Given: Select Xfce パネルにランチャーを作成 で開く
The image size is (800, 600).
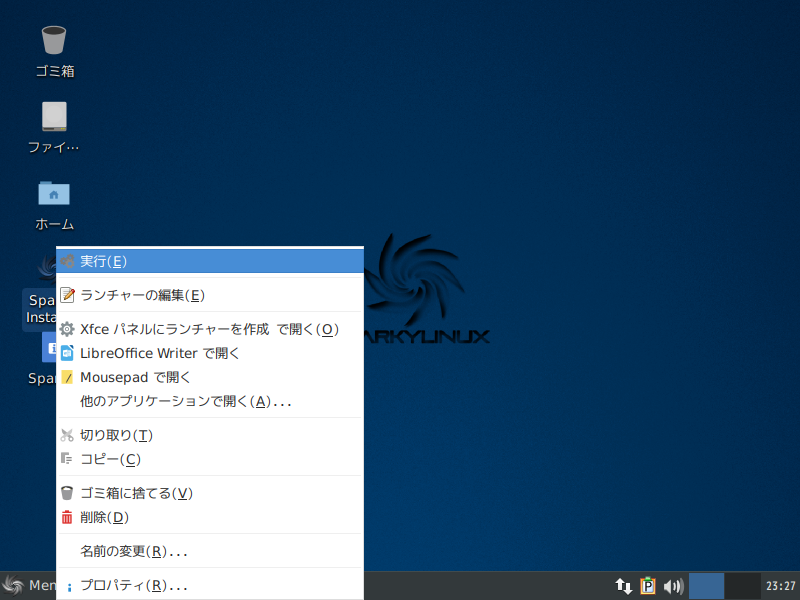Looking at the screenshot, I should click(210, 330).
